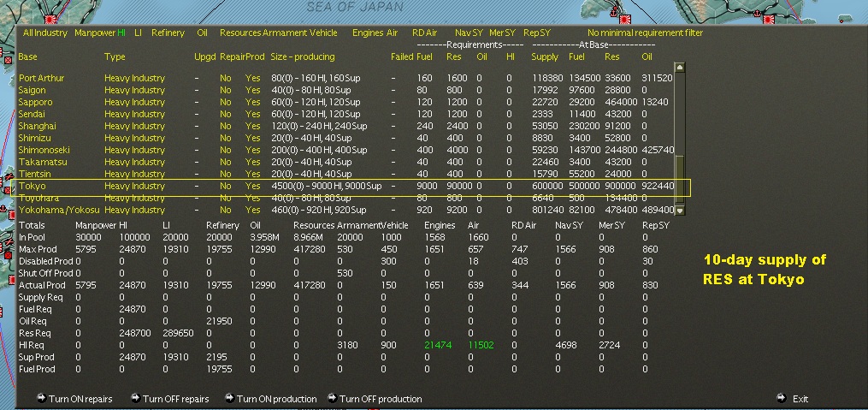Open the Saigon base entry

pyautogui.click(x=32, y=90)
